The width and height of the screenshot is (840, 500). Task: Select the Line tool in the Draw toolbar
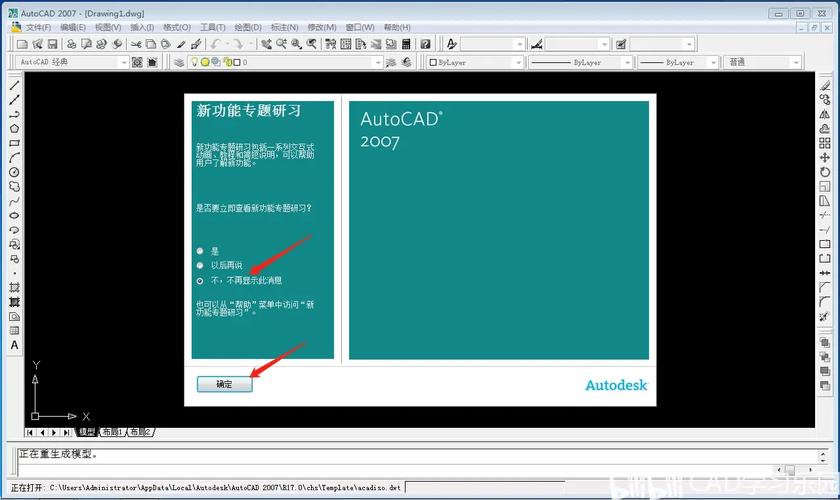pos(14,85)
